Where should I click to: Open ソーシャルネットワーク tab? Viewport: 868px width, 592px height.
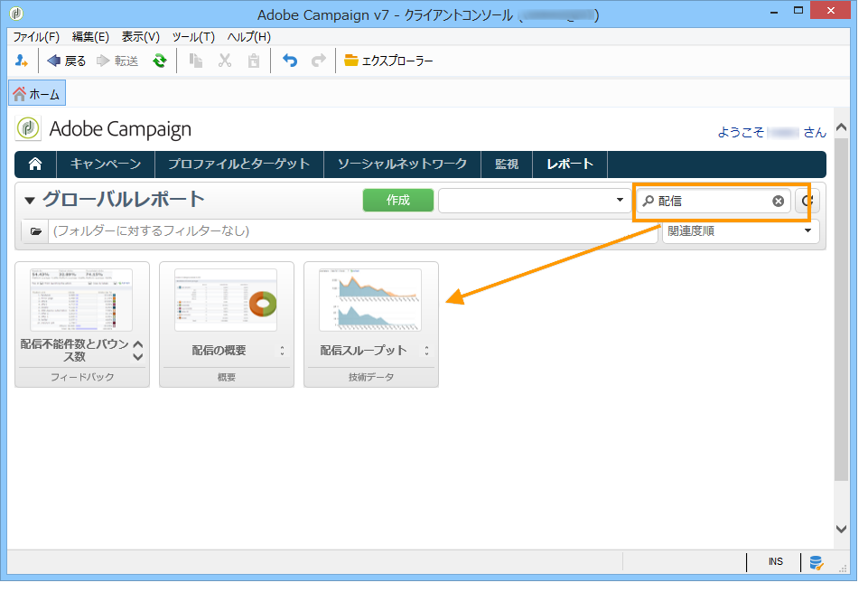click(x=403, y=164)
